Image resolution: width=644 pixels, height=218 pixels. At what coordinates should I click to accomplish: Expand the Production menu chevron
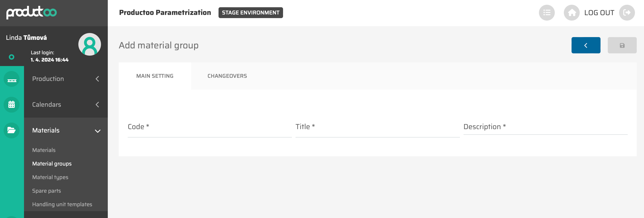click(97, 79)
